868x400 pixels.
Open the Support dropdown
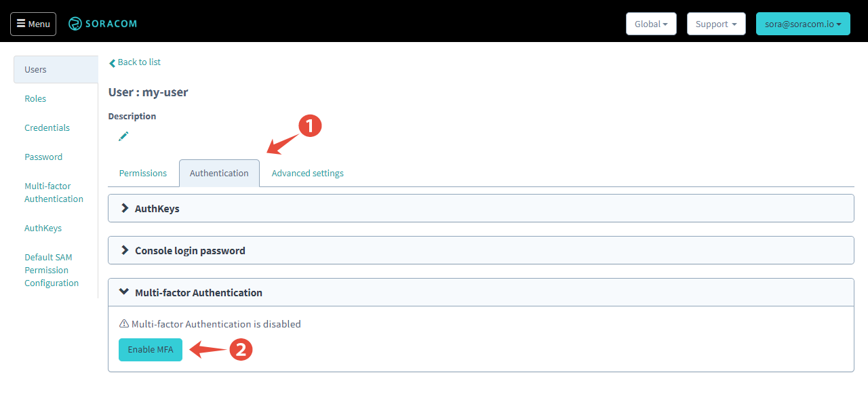(x=716, y=24)
